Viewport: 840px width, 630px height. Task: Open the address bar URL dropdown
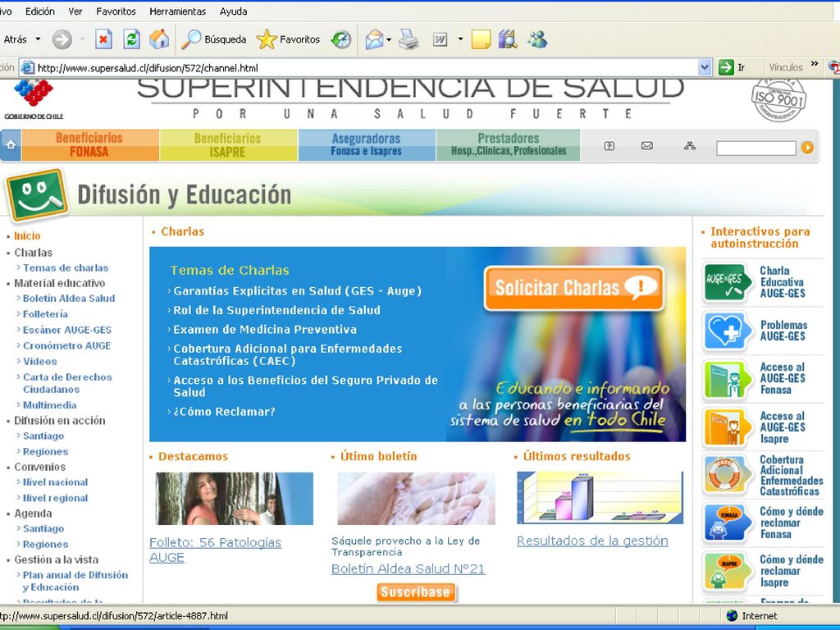[705, 67]
